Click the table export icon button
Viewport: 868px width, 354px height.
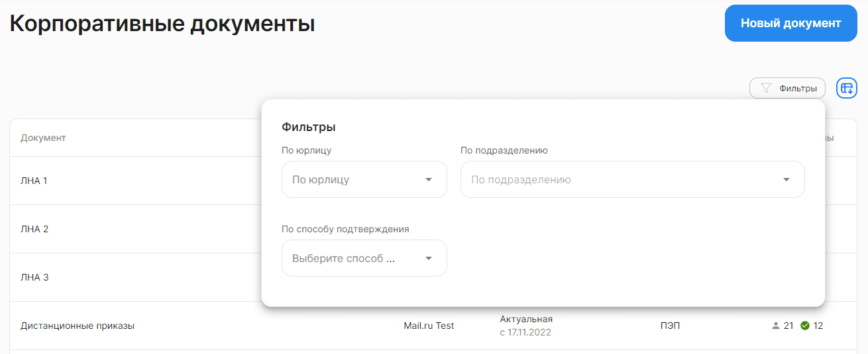pos(847,88)
